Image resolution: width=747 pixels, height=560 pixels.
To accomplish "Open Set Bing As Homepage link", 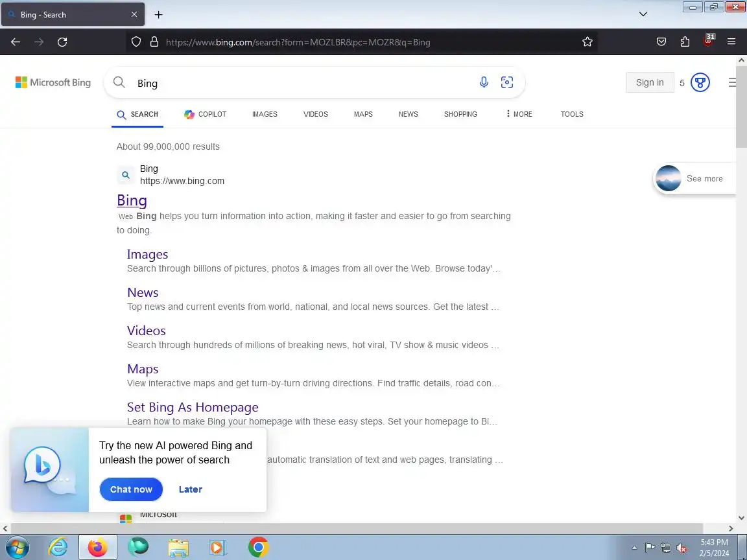I will coord(193,407).
